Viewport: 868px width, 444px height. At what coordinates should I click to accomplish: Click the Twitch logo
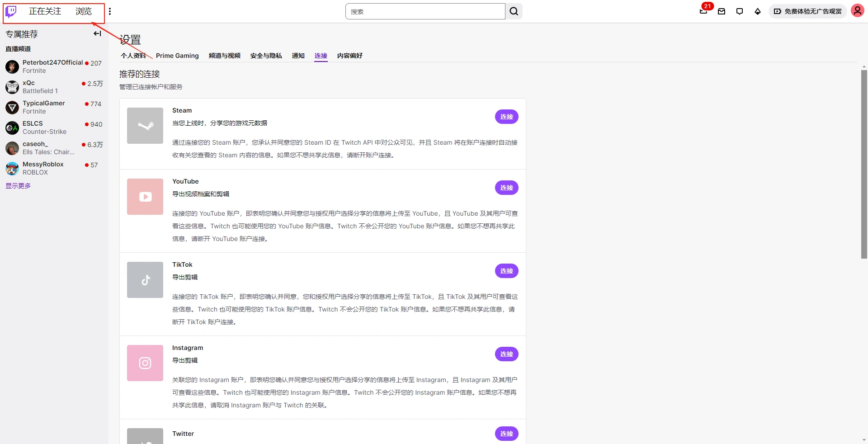tap(11, 11)
